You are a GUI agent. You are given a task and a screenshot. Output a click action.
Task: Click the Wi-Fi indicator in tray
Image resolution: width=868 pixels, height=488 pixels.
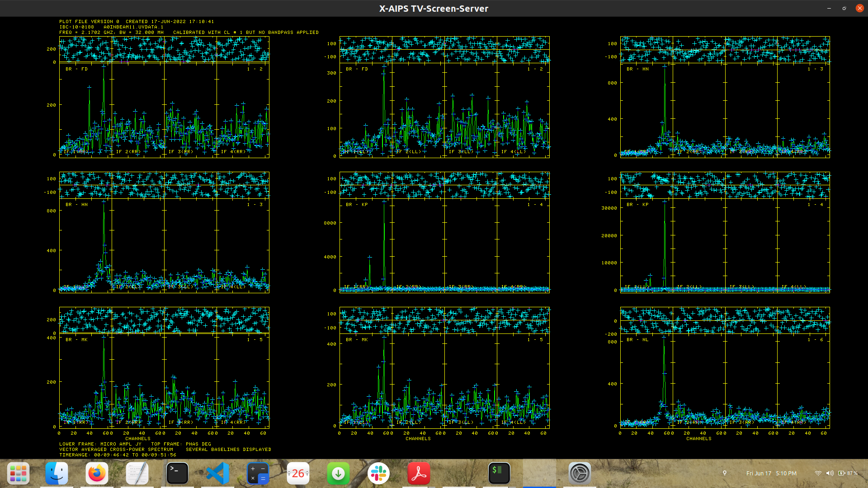818,473
